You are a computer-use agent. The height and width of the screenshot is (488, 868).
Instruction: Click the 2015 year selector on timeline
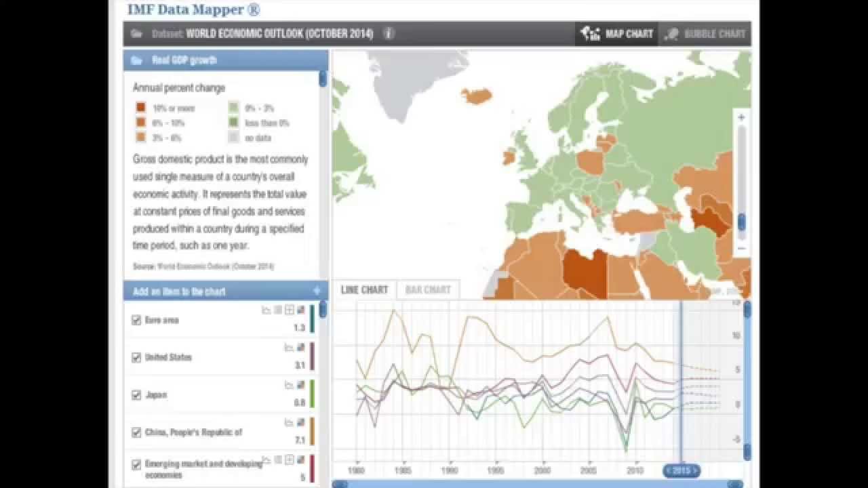coord(681,470)
